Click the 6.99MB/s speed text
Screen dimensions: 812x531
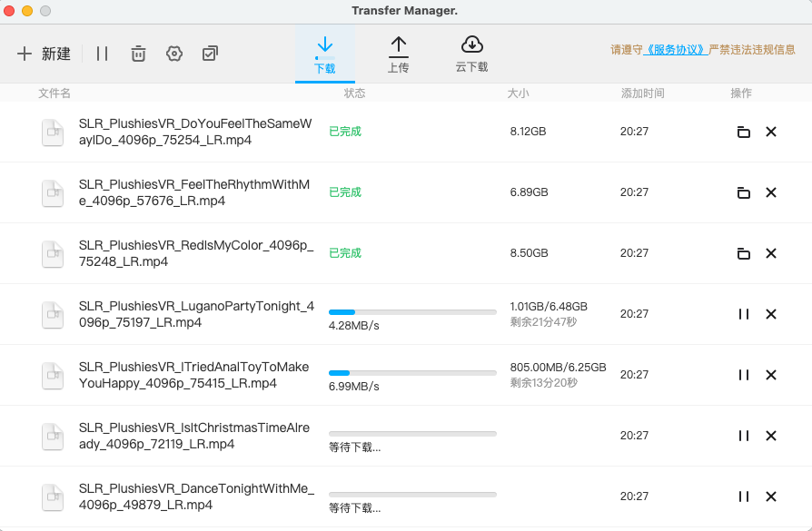(x=353, y=387)
